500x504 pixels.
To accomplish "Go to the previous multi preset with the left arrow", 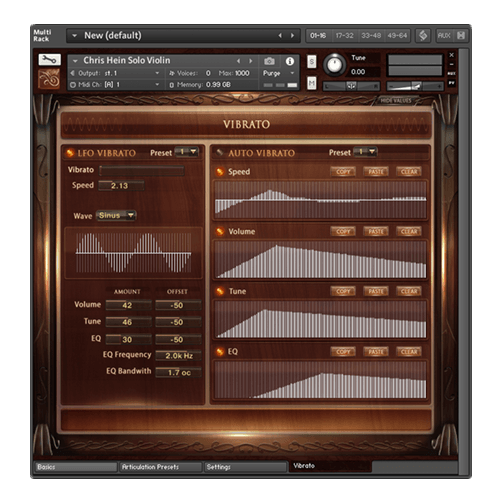I will [x=280, y=36].
